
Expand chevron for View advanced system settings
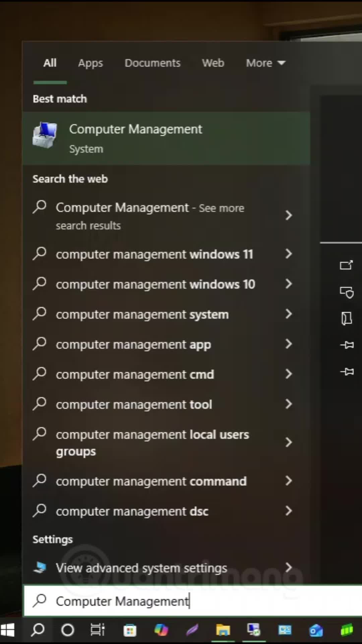pyautogui.click(x=289, y=568)
